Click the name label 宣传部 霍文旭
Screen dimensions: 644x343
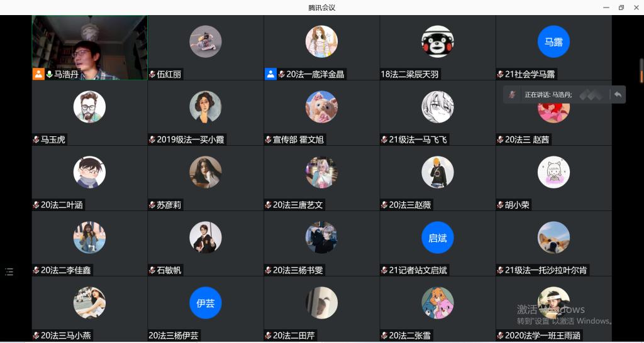coord(298,139)
